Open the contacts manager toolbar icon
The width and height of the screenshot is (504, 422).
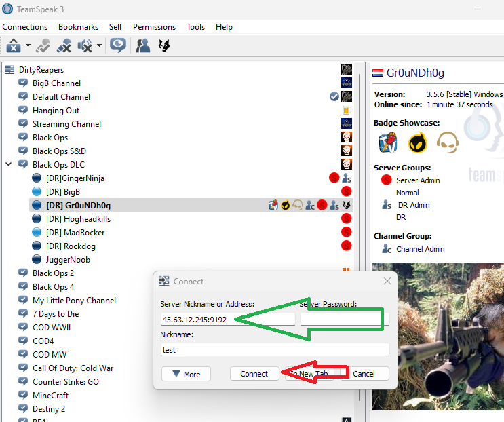click(x=143, y=46)
